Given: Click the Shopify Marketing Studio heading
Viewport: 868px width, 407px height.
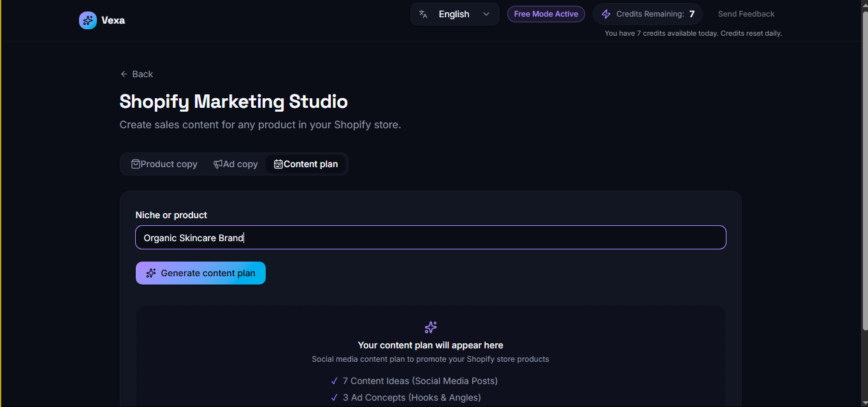Looking at the screenshot, I should (234, 101).
